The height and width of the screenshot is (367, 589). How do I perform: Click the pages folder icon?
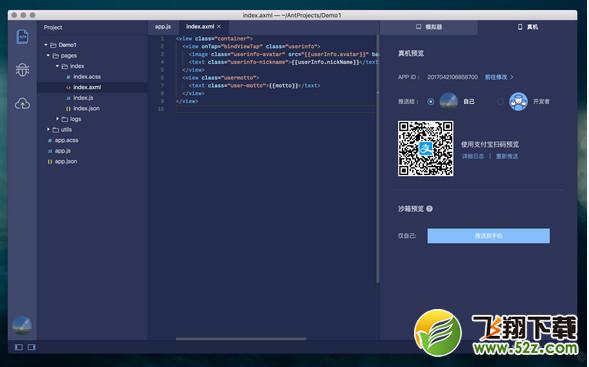[56, 56]
